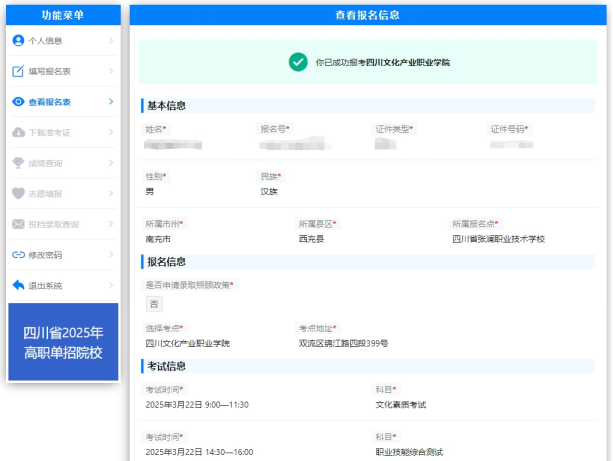Viewport: 613px width, 461px height.
Task: Open the 个人信息 menu item
Action: point(63,40)
